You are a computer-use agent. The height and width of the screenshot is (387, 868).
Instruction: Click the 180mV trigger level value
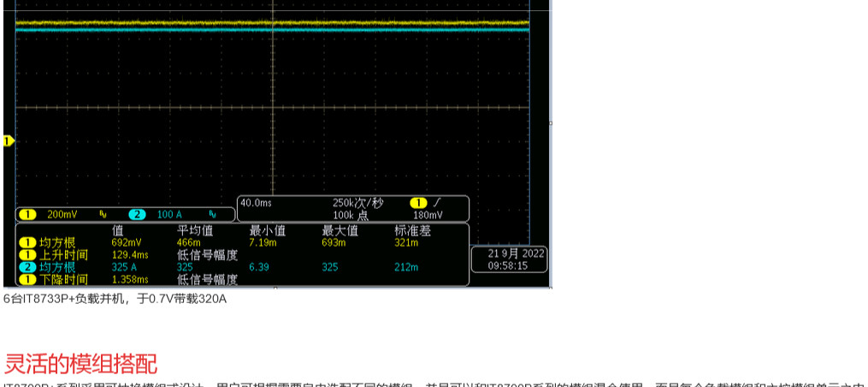[428, 215]
